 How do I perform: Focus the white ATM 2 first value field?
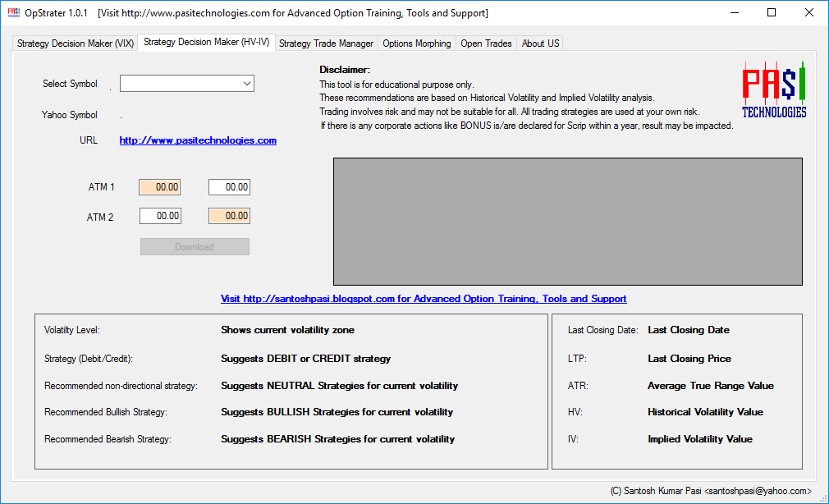click(x=160, y=216)
